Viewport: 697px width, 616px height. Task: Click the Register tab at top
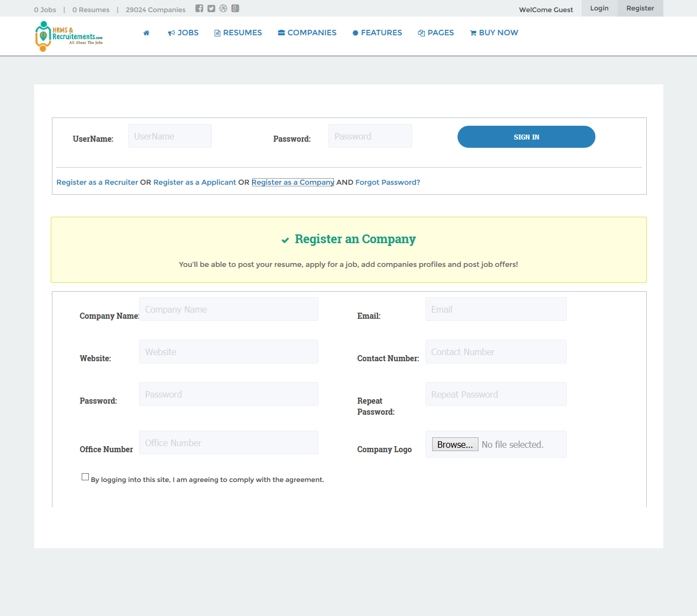tap(640, 8)
